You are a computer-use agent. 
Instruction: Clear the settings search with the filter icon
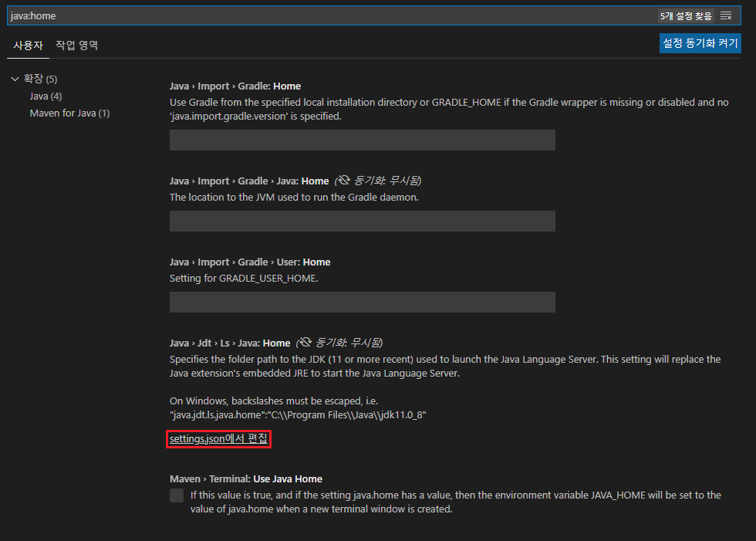(726, 16)
